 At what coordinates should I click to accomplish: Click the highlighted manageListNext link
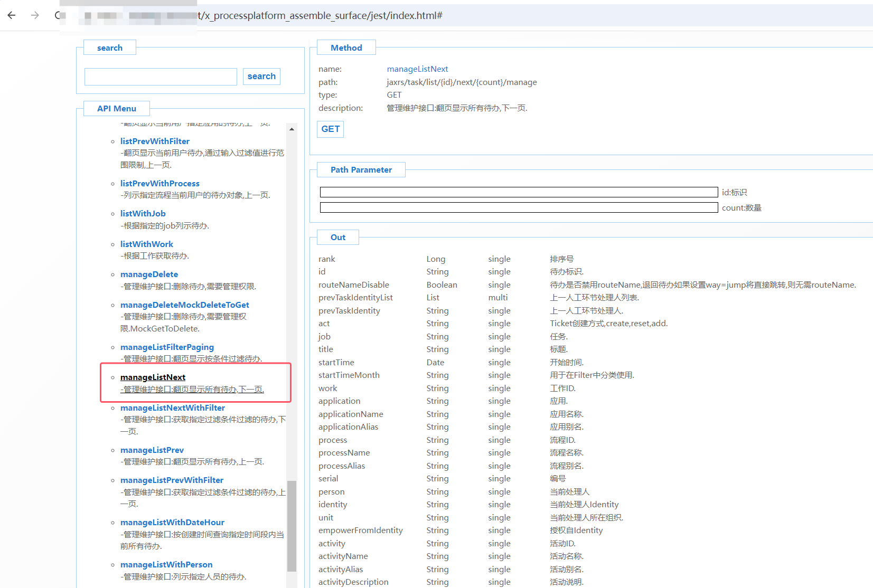tap(153, 377)
